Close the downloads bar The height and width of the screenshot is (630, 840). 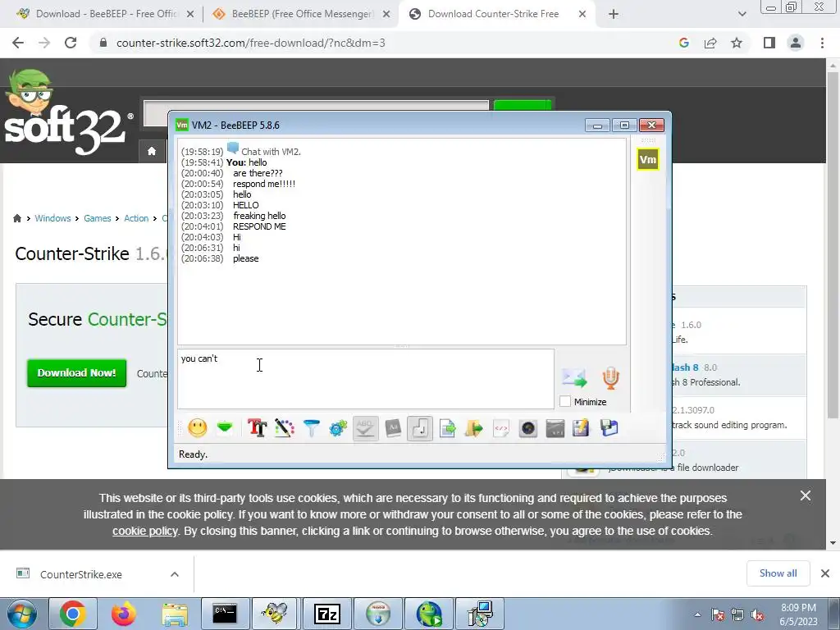[x=825, y=573]
